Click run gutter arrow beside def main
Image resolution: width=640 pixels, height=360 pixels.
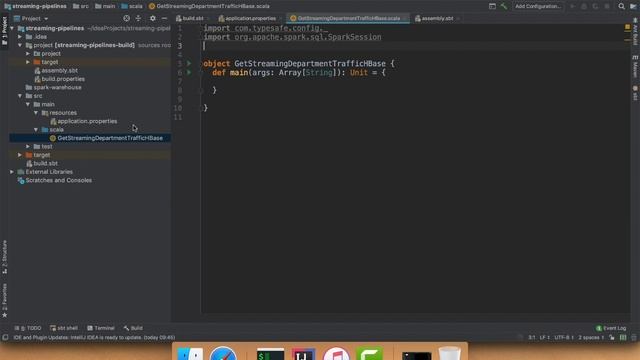point(189,72)
